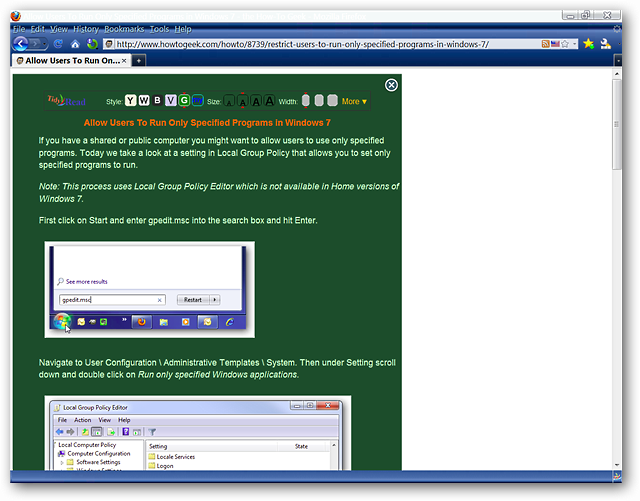This screenshot has width=640, height=501.
Task: Choose the V violet reading style
Action: click(x=171, y=100)
